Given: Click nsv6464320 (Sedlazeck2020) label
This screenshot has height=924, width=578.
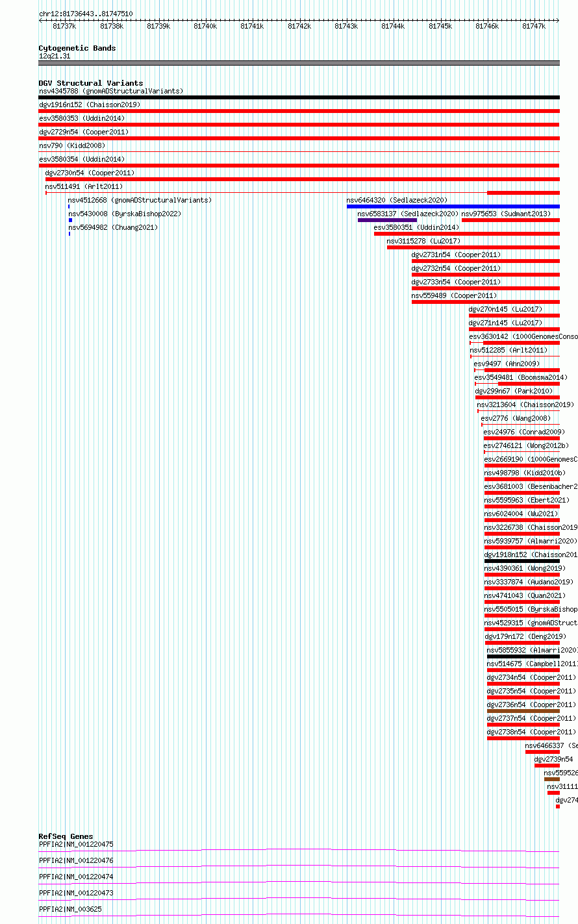Looking at the screenshot, I should [x=397, y=200].
